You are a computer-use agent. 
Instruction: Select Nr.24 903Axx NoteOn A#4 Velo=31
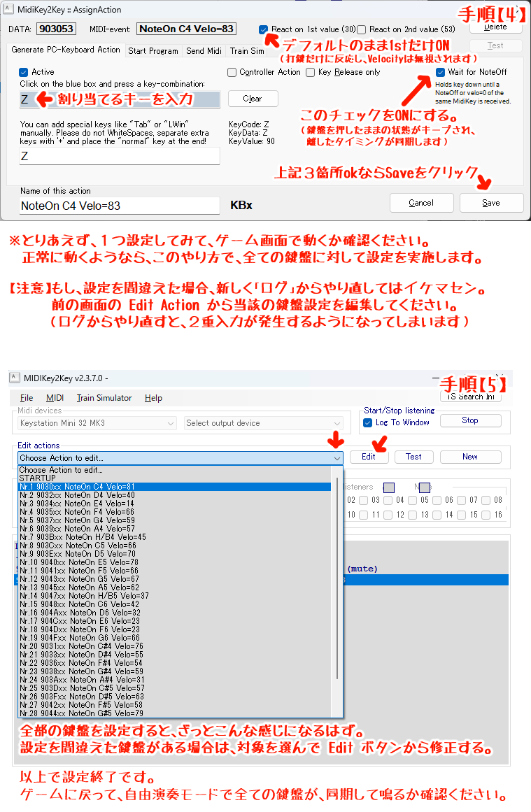pyautogui.click(x=175, y=680)
